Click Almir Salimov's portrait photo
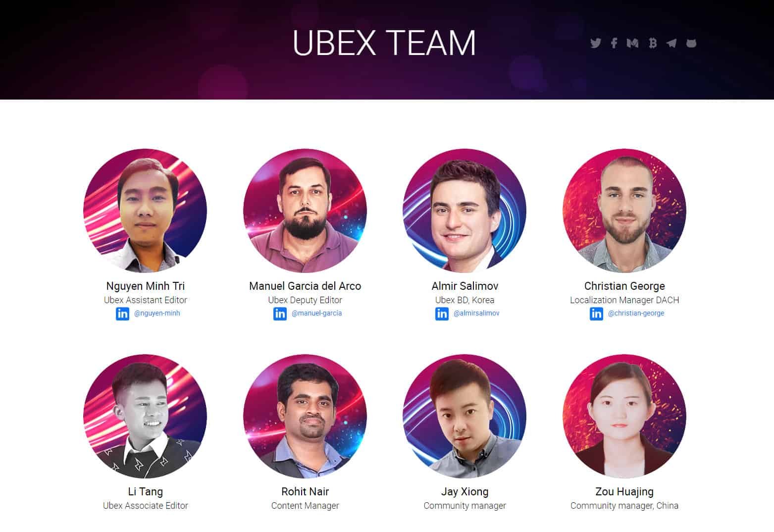This screenshot has height=532, width=774. [464, 211]
